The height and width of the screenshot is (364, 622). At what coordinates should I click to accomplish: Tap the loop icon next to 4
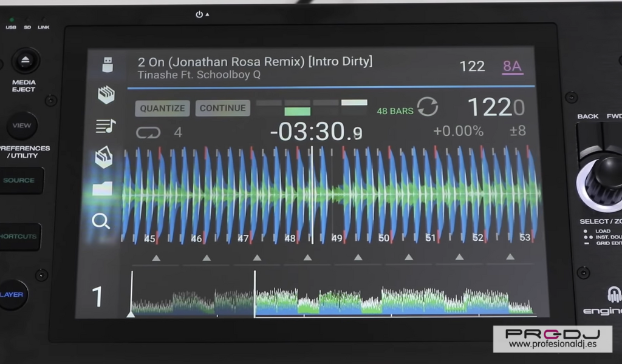[x=148, y=132]
